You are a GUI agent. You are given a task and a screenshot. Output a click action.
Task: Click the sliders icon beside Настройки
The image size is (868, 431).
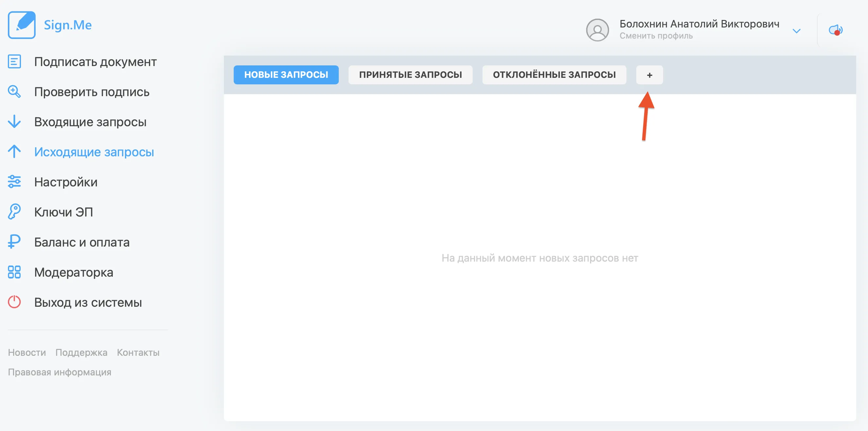(14, 182)
